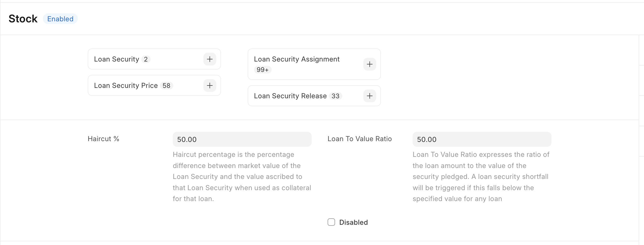The height and width of the screenshot is (245, 644).
Task: Focus the Loan To Value Ratio field
Action: pyautogui.click(x=482, y=139)
